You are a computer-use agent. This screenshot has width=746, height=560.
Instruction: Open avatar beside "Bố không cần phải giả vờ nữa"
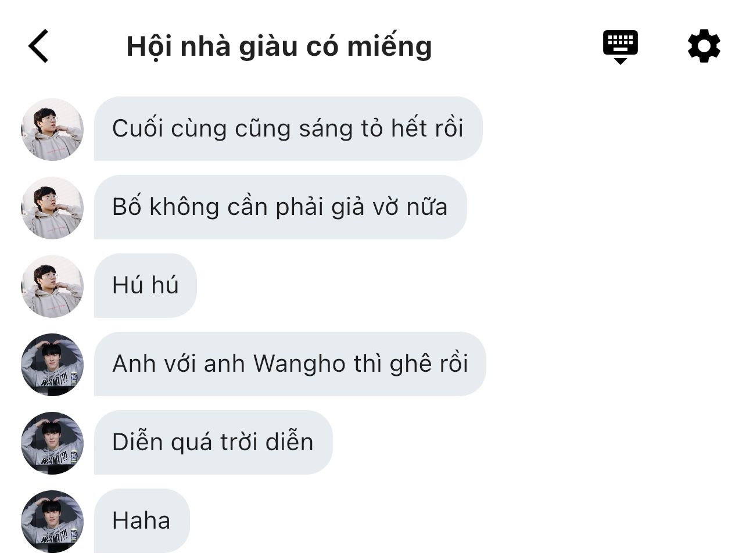tap(52, 207)
